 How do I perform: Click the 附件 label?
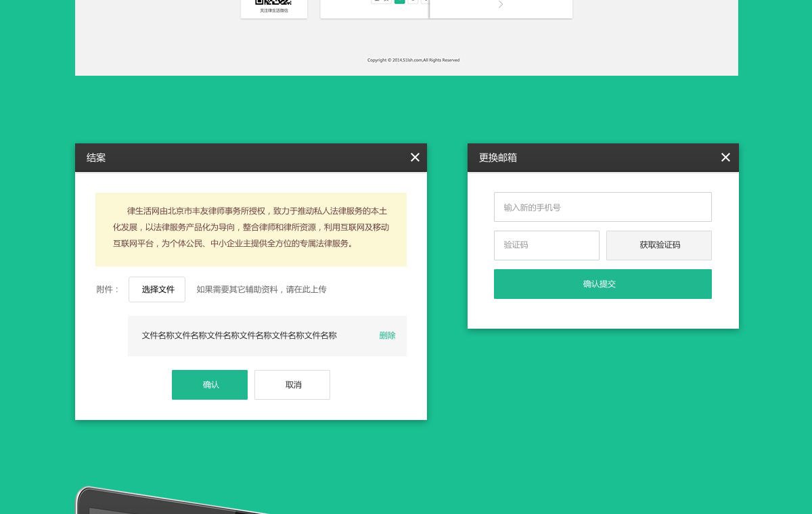pyautogui.click(x=108, y=289)
